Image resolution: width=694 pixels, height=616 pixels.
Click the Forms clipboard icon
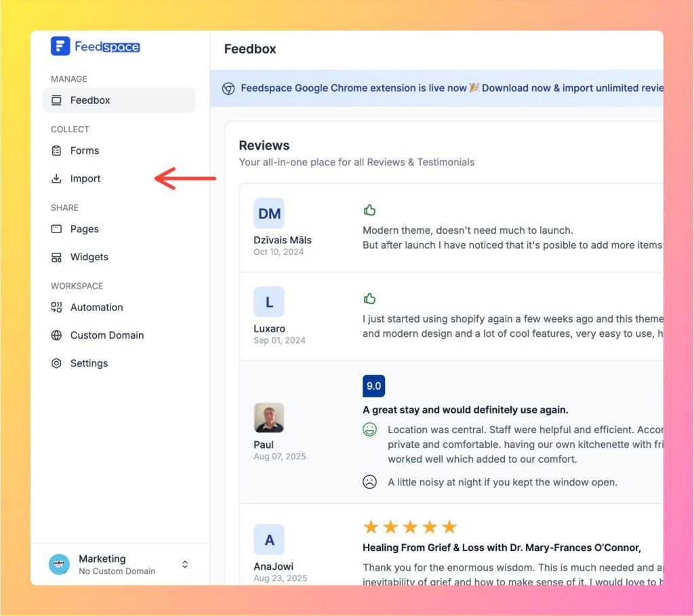click(56, 150)
